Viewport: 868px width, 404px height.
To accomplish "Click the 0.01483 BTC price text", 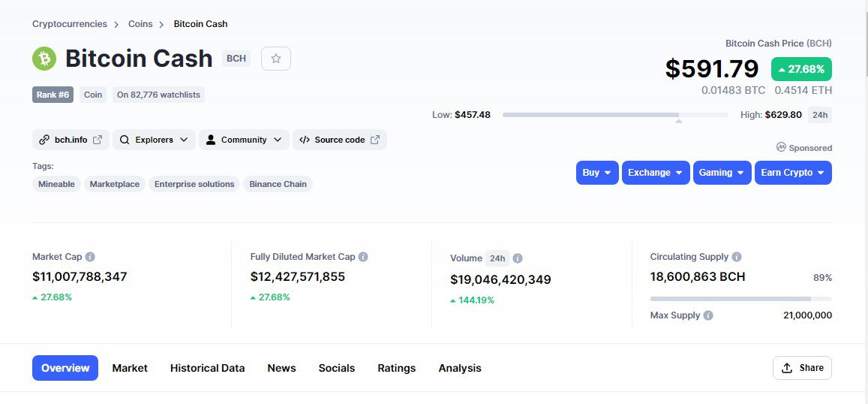I will (734, 90).
